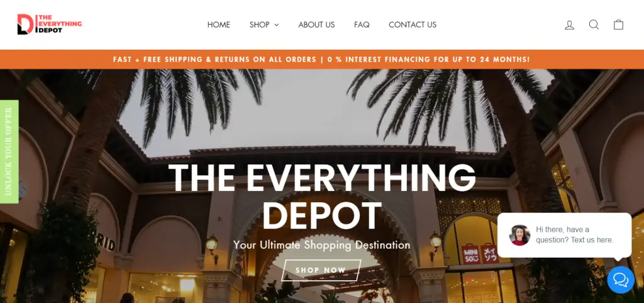The height and width of the screenshot is (303, 644).
Task: Open the search magnifier icon
Action: [x=594, y=25]
